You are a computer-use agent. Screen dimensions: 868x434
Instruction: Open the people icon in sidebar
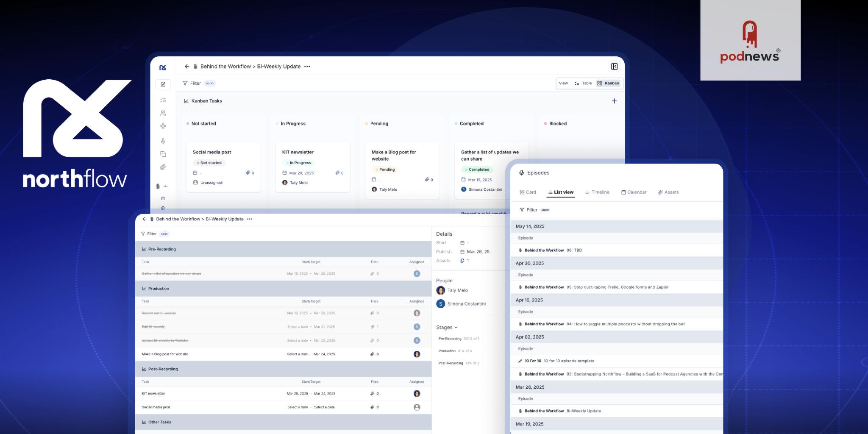(x=163, y=113)
